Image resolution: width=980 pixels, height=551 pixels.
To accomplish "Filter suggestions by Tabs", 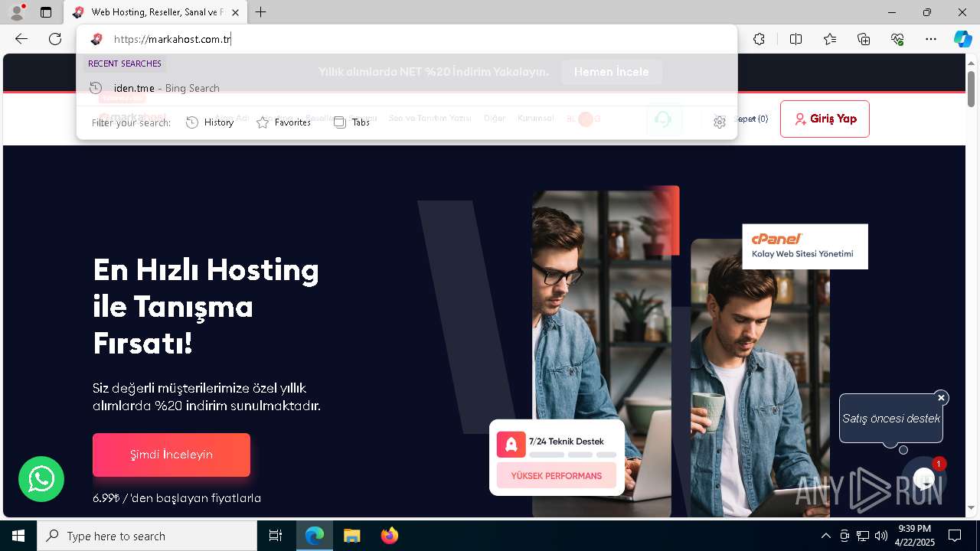I will tap(351, 122).
